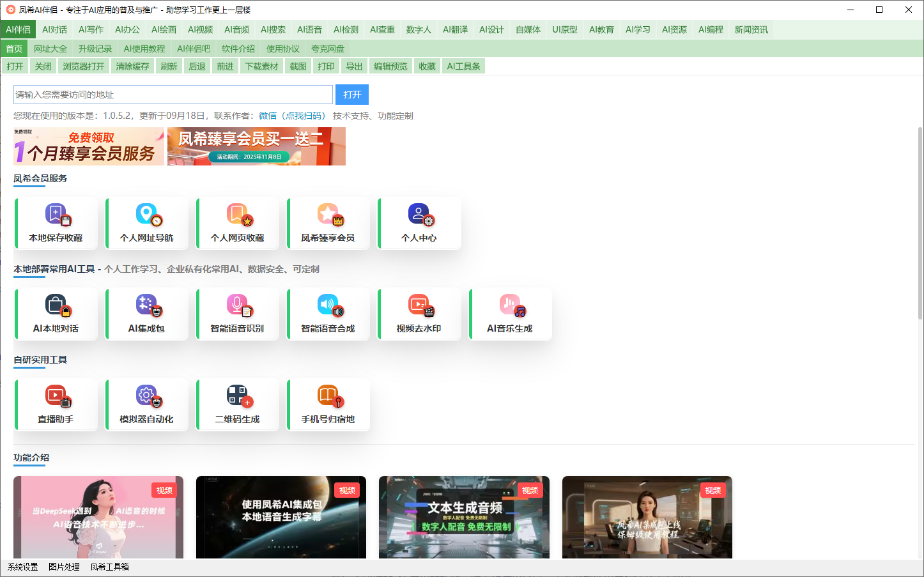Switch to the 数字人 tab
This screenshot has width=924, height=577.
[x=419, y=29]
